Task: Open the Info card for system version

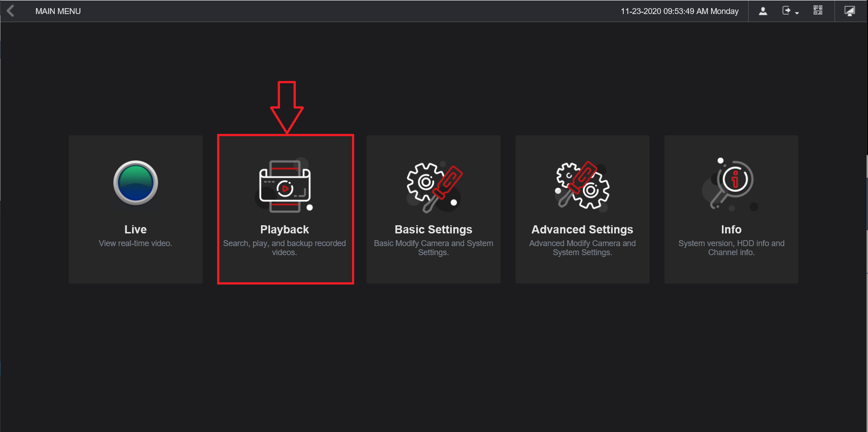Action: click(731, 209)
